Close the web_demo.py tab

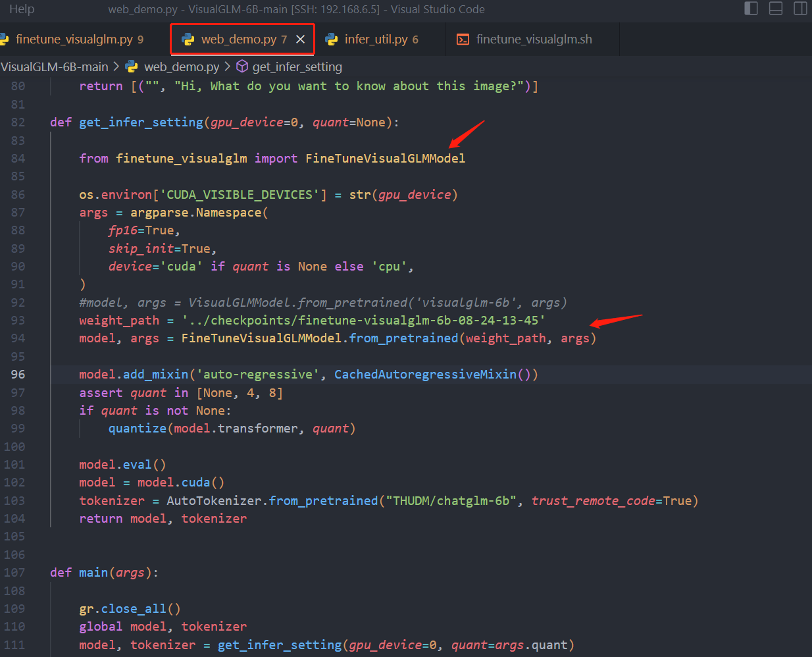tap(300, 39)
